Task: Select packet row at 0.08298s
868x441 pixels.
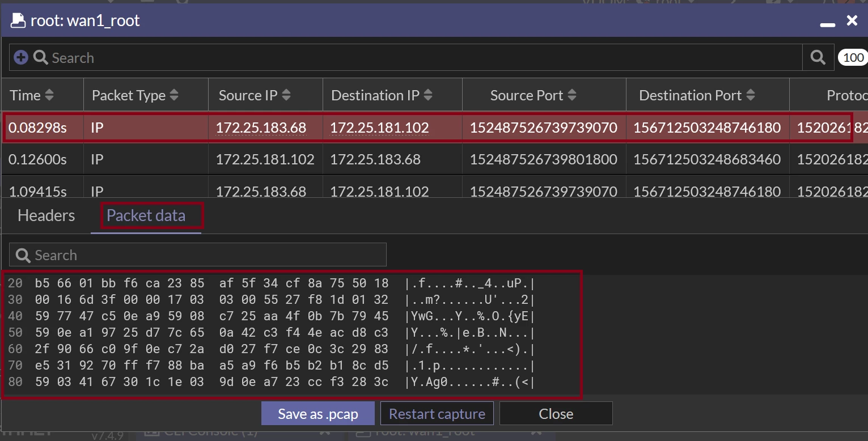Action: tap(434, 128)
